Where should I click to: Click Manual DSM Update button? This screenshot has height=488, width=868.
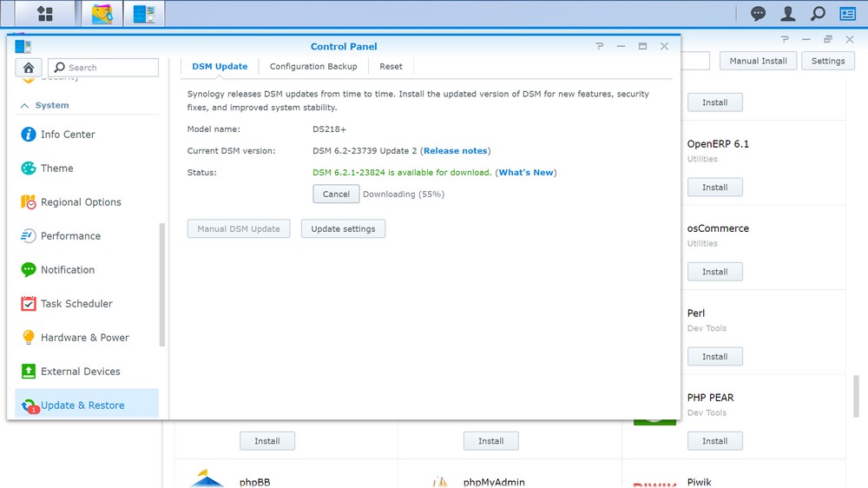(239, 228)
